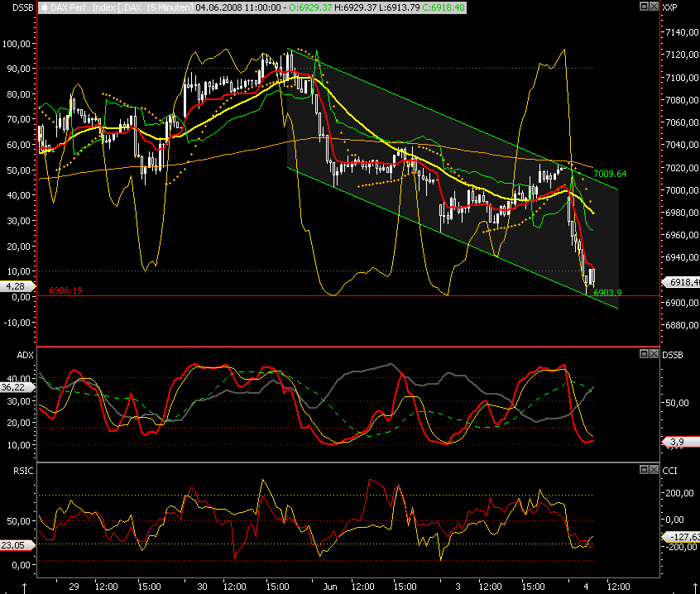The width and height of the screenshot is (700, 594).
Task: Select the XXP scale label top right
Action: coord(669,7)
